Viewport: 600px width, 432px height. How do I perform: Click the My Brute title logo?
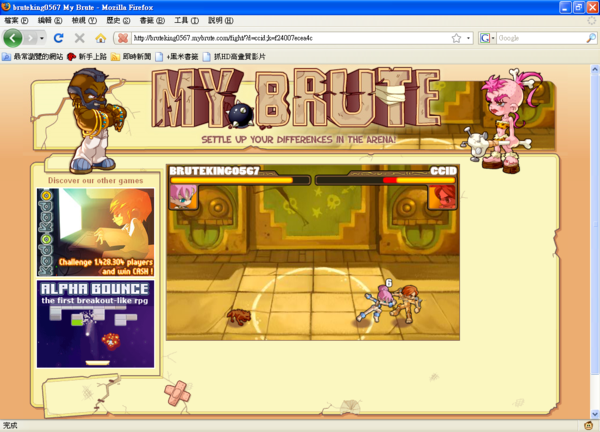296,98
